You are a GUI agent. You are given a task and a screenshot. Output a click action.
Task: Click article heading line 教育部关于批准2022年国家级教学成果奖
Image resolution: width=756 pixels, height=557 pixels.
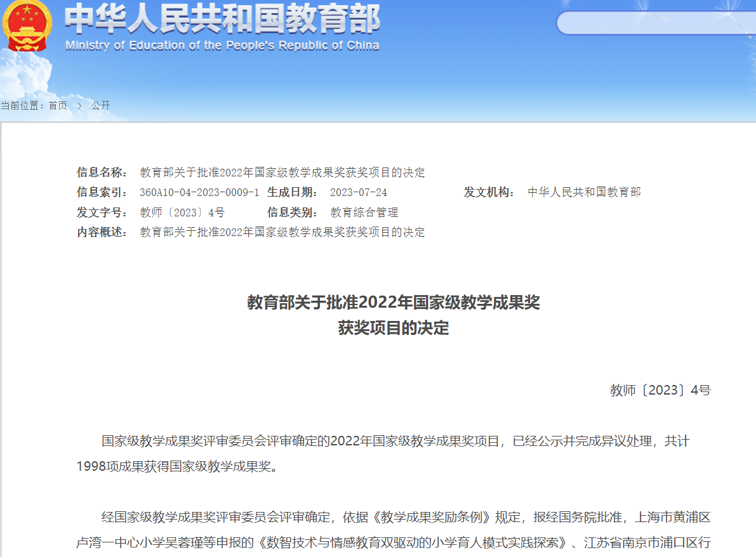394,303
